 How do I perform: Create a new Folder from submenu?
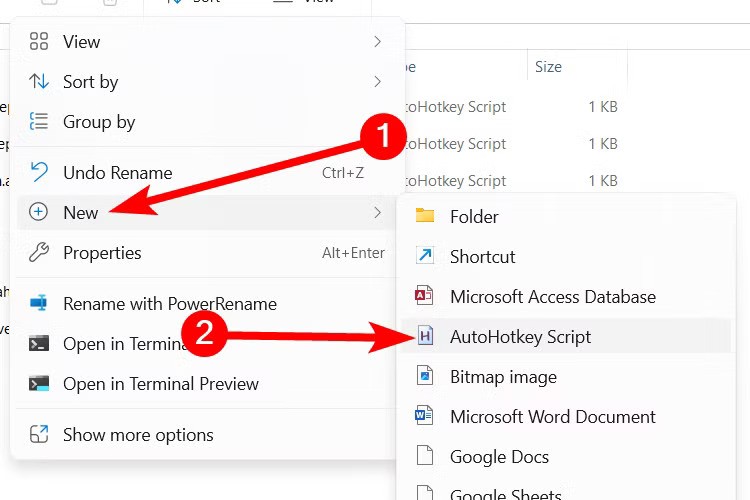point(566,217)
